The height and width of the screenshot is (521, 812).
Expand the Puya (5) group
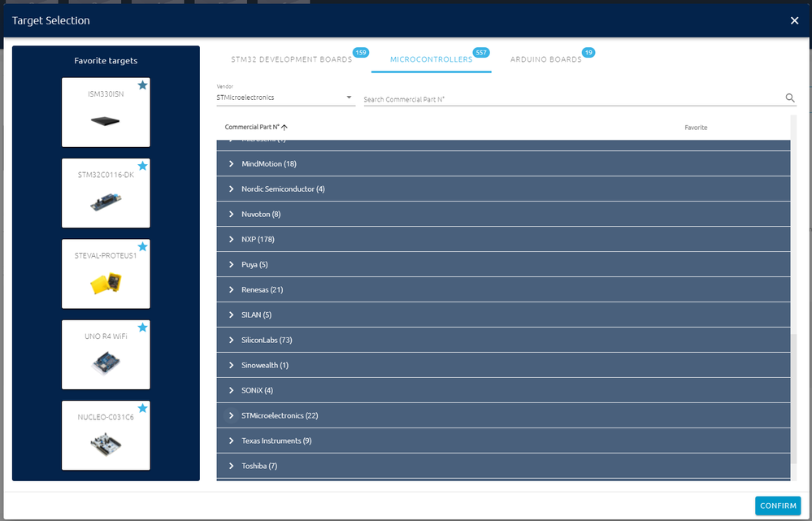[x=232, y=265]
